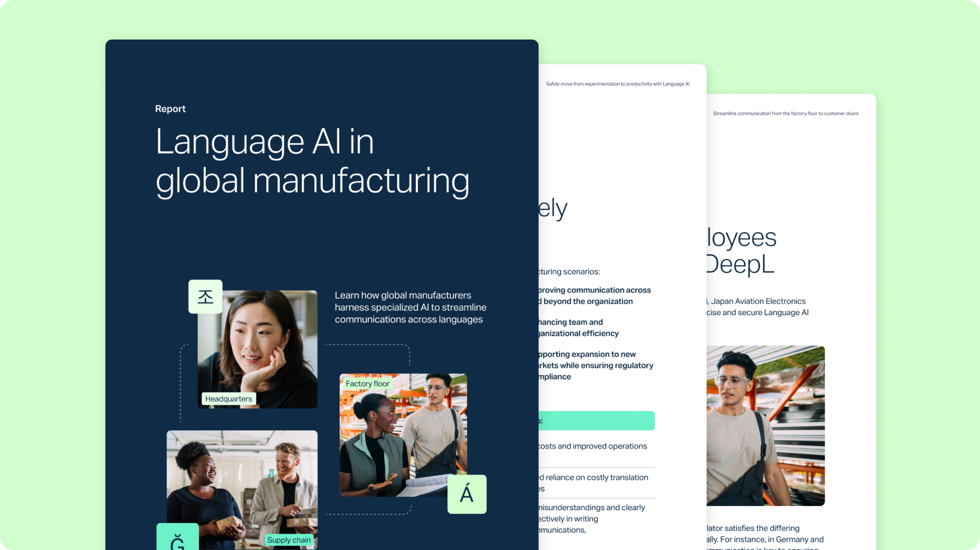Click the 'Learn how global manufacturers' description text
The width and height of the screenshot is (980, 550).
410,307
